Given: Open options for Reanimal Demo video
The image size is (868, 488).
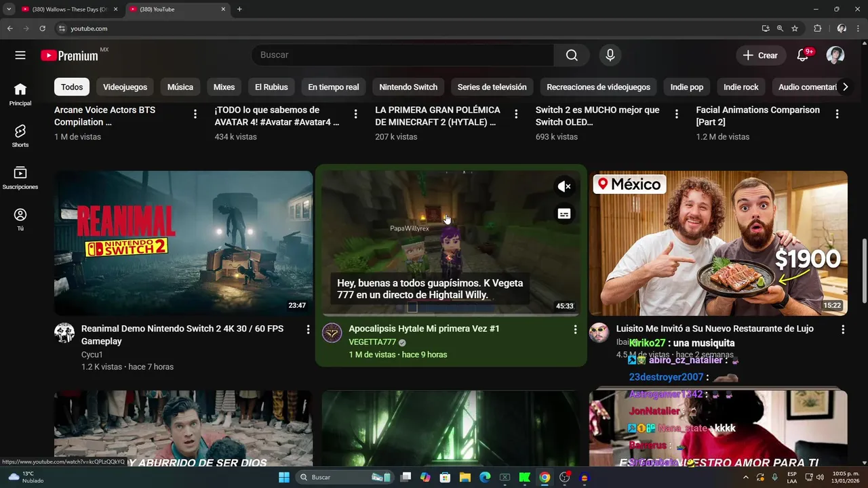Looking at the screenshot, I should tap(308, 329).
